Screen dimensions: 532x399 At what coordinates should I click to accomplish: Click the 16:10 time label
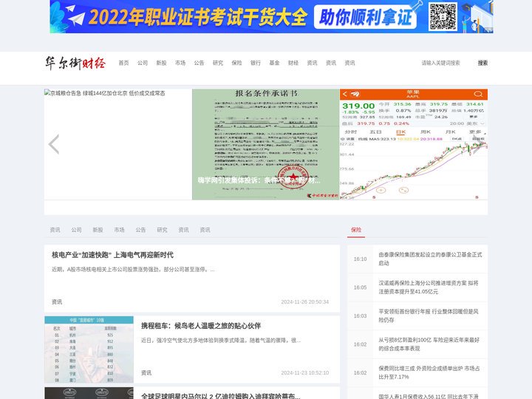point(360,259)
